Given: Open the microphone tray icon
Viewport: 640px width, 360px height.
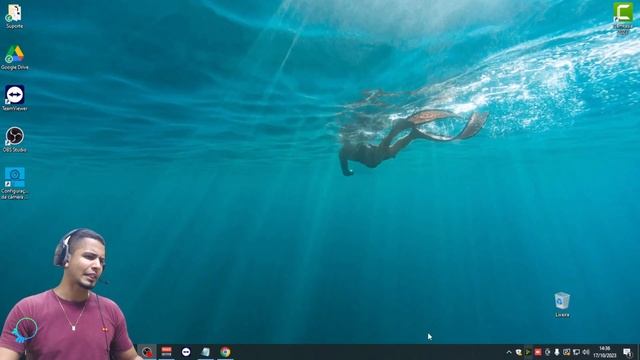Looking at the screenshot, I should pyautogui.click(x=557, y=352).
